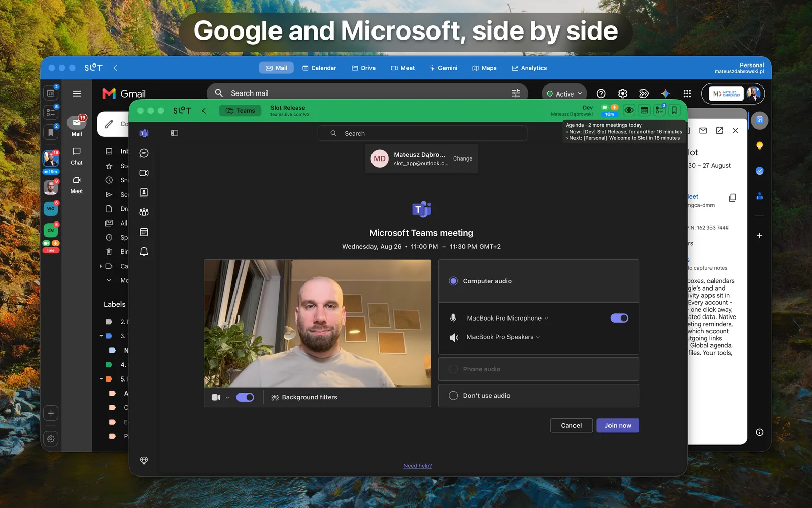Expand the Categories arrow in Gmail folders
812x508 pixels.
(x=101, y=266)
